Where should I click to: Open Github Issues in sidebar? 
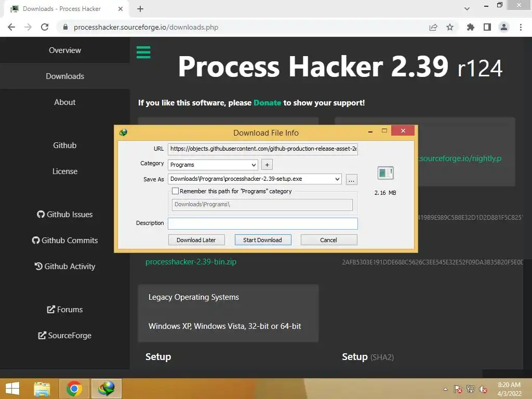click(x=65, y=215)
